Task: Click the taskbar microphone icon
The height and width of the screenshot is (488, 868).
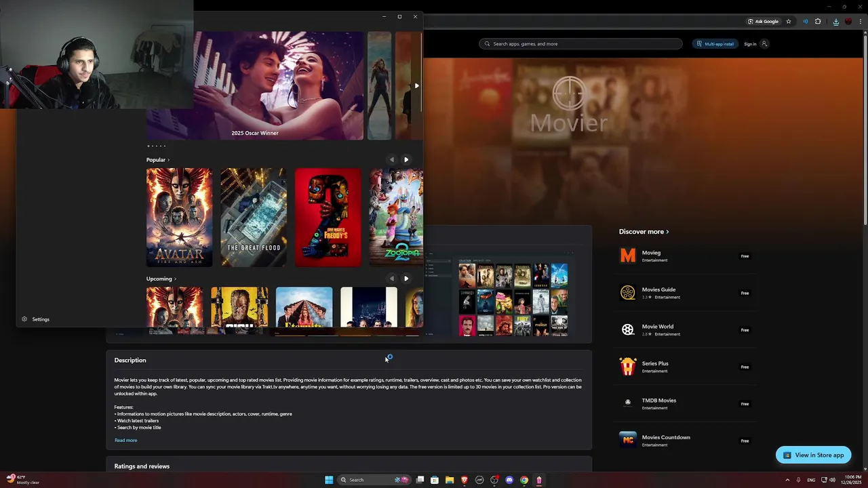Action: click(x=798, y=480)
